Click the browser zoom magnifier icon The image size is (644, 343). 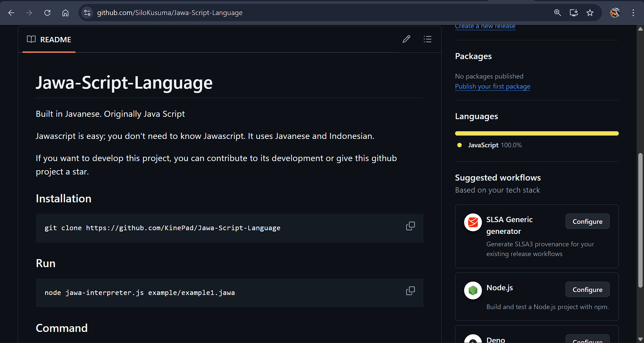557,13
